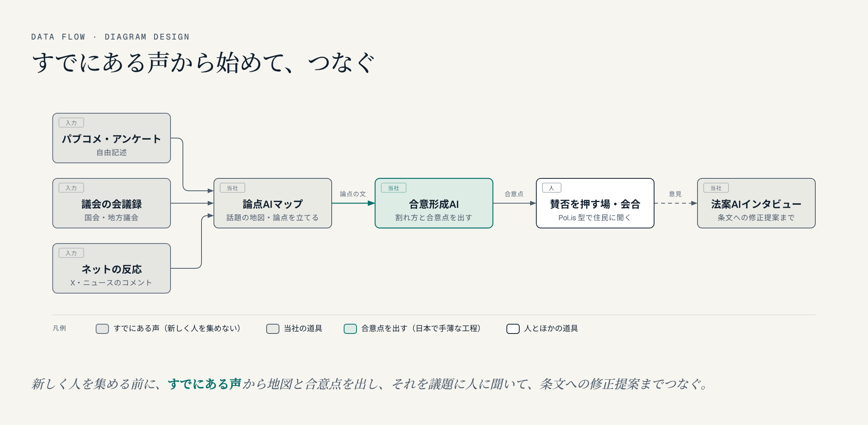The height and width of the screenshot is (425, 868).
Task: Click legend text 合意点を出す（日本で手薄な工程）
Action: point(421,328)
